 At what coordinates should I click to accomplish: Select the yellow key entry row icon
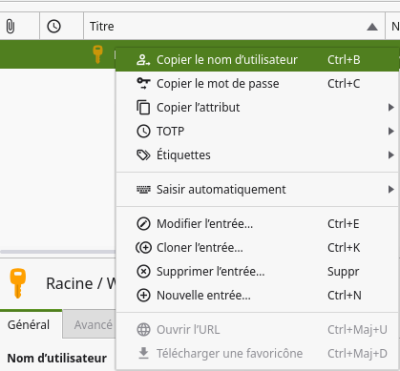pos(97,54)
